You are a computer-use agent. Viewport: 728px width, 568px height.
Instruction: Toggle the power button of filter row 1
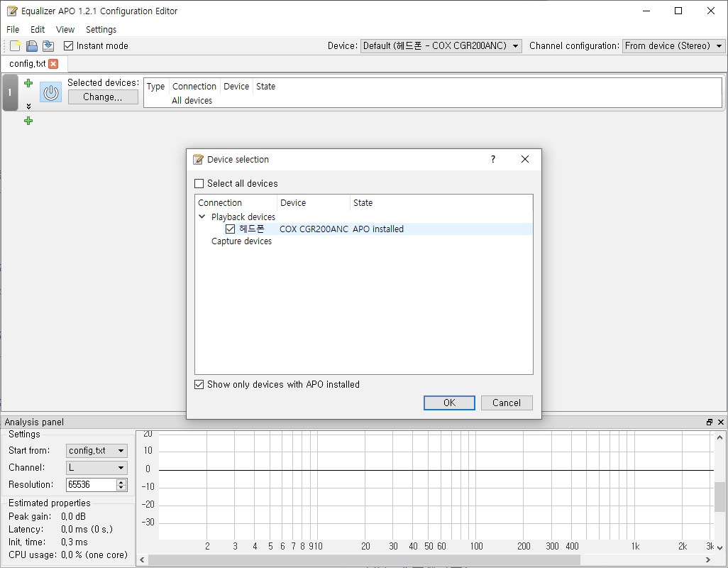click(50, 93)
